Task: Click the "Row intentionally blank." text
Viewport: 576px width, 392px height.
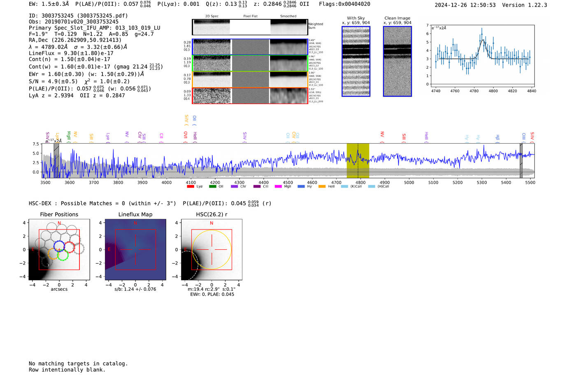Action: pyautogui.click(x=67, y=370)
